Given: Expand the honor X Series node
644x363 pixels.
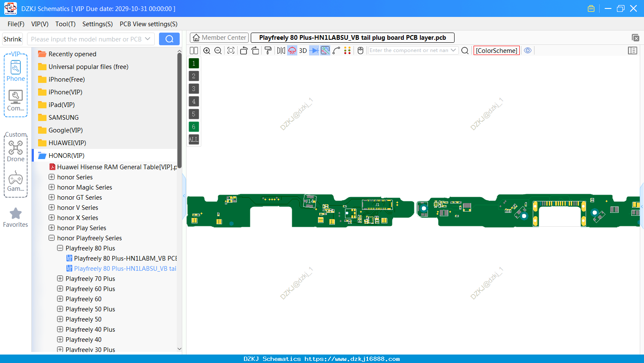Looking at the screenshot, I should point(52,217).
